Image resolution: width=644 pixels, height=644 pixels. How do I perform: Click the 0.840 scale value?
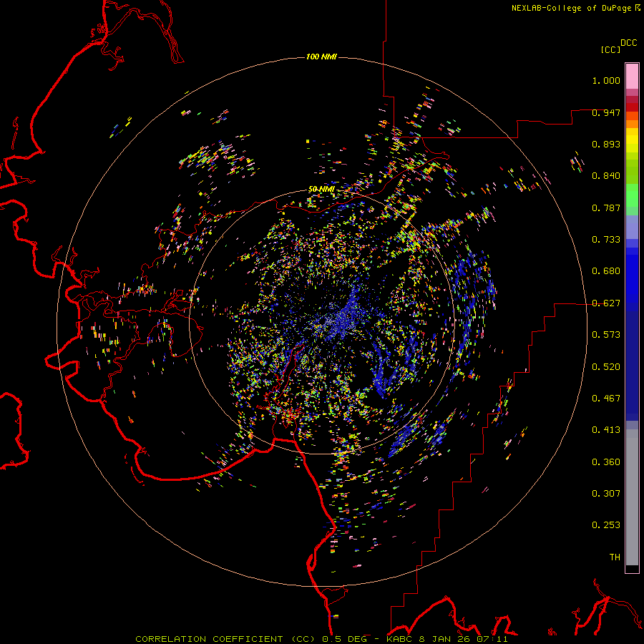tap(606, 176)
